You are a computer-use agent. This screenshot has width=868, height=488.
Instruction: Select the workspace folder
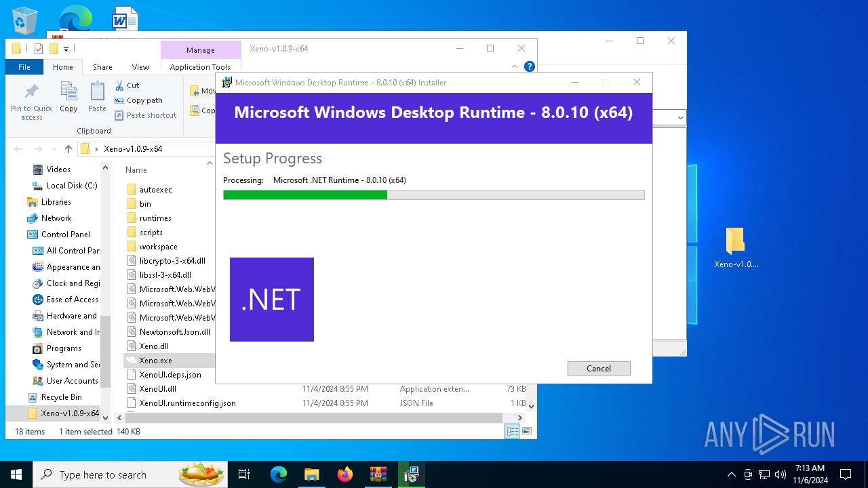click(x=158, y=247)
